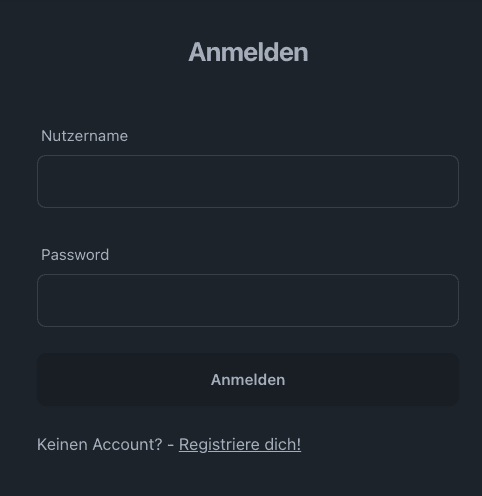Go to sign-up via Registriere dich!
The width and height of the screenshot is (482, 496).
click(x=240, y=444)
